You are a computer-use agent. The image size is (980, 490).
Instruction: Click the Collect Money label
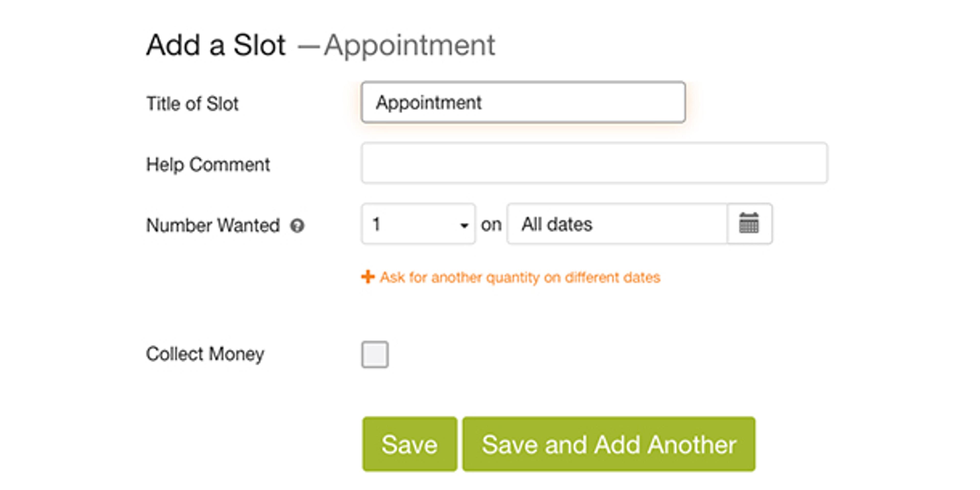[205, 354]
